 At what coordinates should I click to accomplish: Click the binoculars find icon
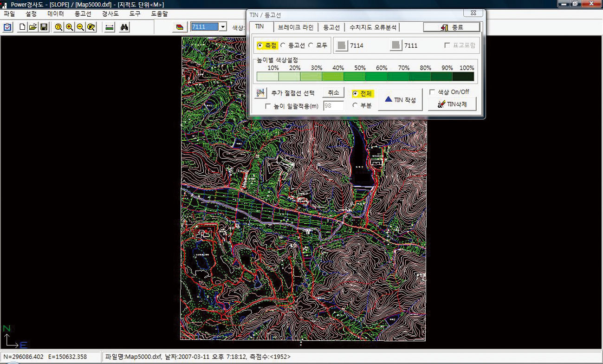(124, 27)
